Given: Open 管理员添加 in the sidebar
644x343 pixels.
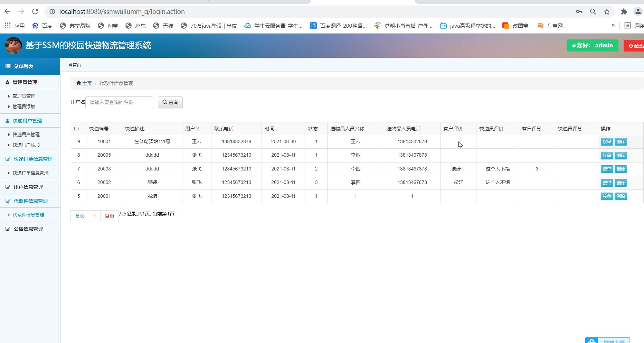Looking at the screenshot, I should pyautogui.click(x=24, y=106).
